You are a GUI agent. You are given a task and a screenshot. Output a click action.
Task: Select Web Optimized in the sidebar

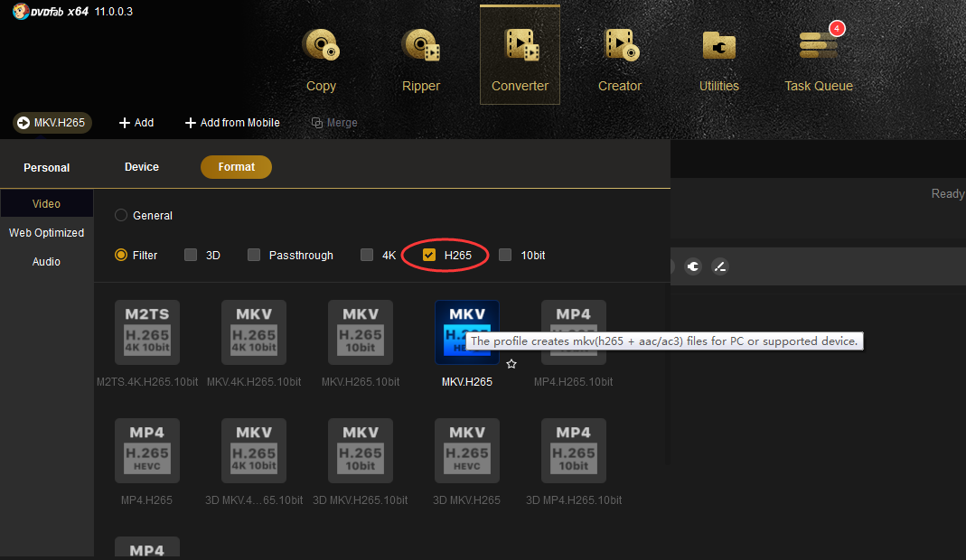tap(47, 233)
